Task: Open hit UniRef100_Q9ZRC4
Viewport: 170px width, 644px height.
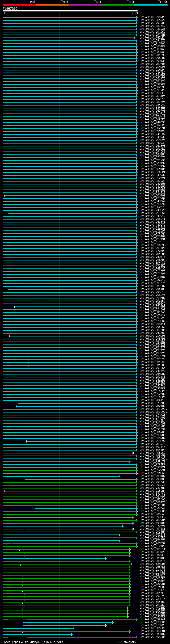Action: click(x=152, y=84)
